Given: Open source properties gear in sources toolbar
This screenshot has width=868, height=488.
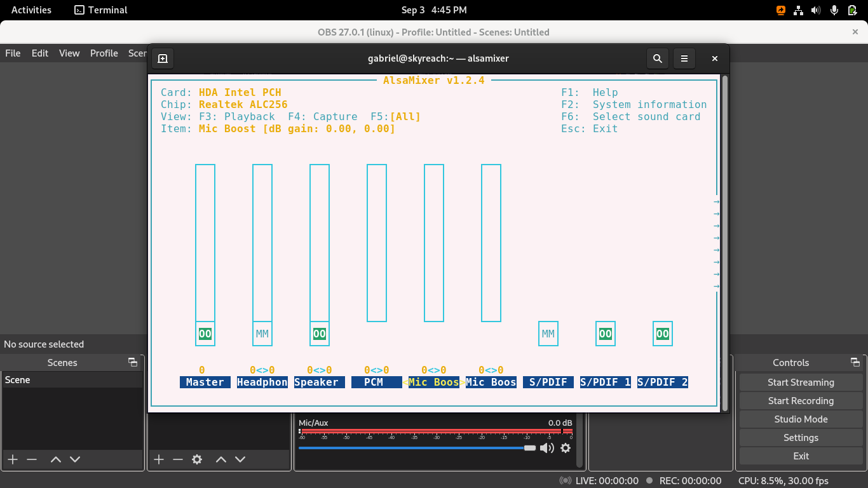Looking at the screenshot, I should click(x=197, y=459).
